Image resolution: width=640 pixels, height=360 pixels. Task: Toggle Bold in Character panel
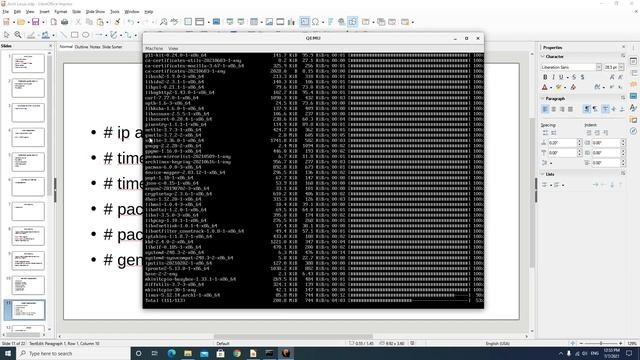(545, 77)
